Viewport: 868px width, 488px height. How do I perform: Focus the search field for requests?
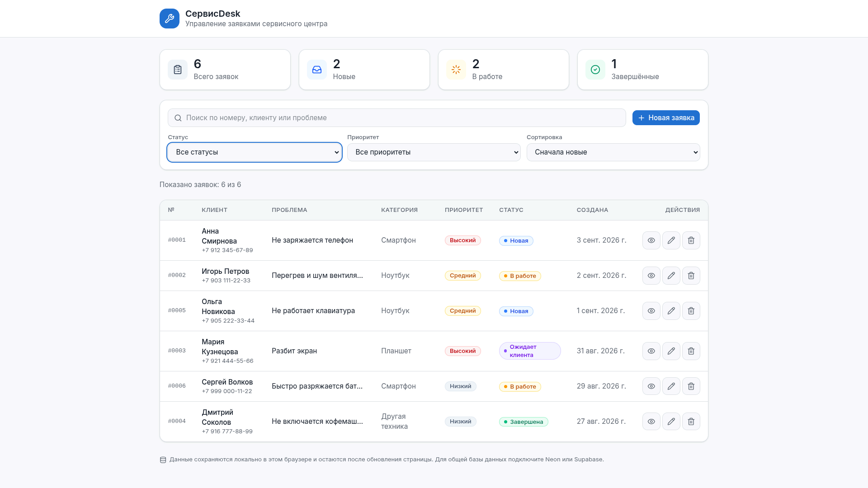click(x=397, y=118)
